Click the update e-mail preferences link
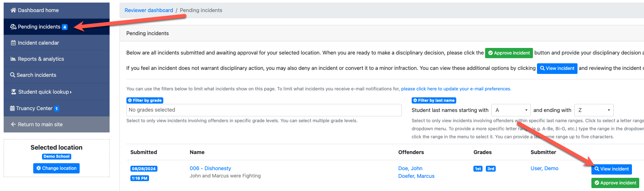The image size is (644, 191). coord(456,89)
